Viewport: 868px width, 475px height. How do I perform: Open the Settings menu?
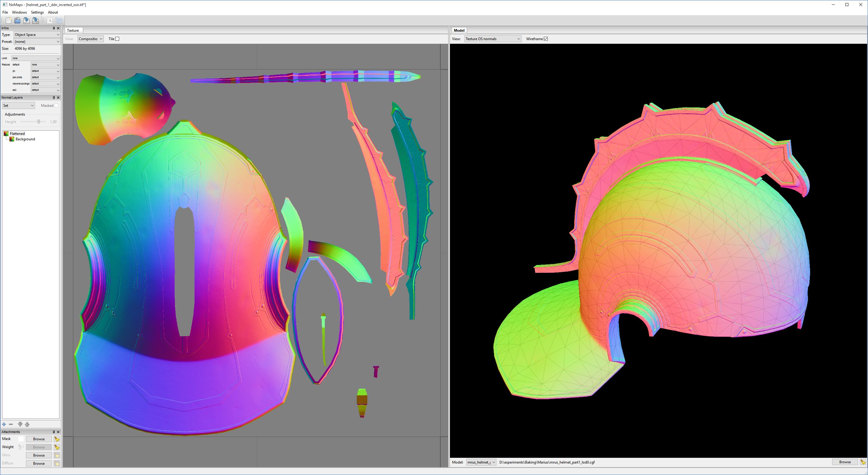pos(37,12)
